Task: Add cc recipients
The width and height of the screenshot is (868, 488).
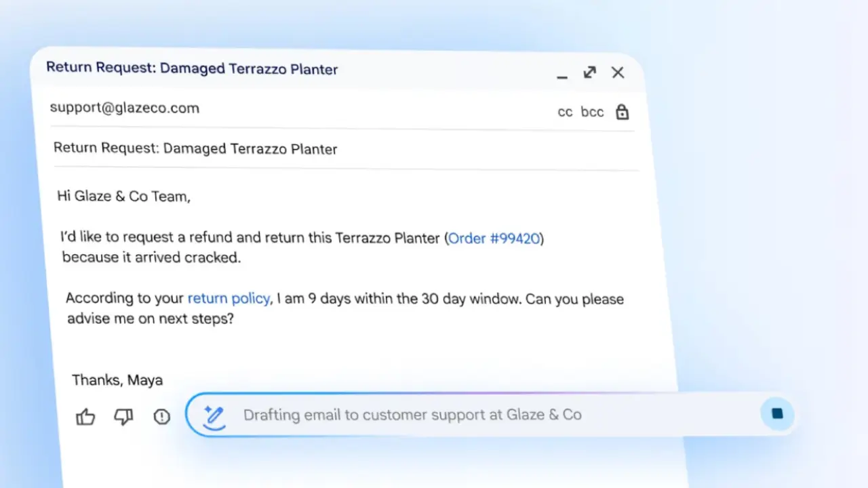Action: click(565, 112)
